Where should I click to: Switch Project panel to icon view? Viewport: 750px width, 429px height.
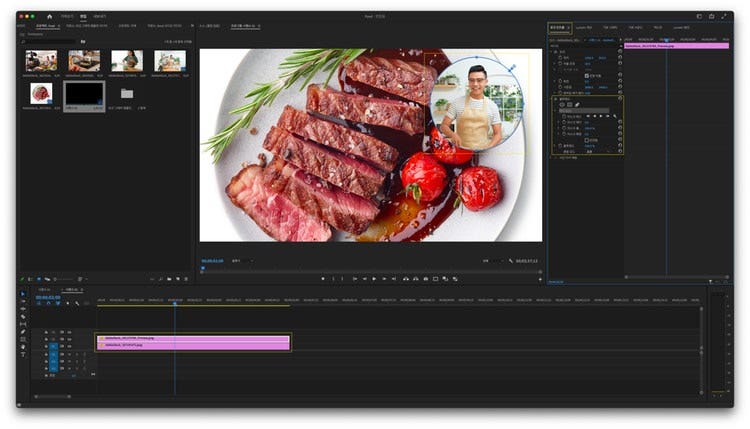pos(39,279)
